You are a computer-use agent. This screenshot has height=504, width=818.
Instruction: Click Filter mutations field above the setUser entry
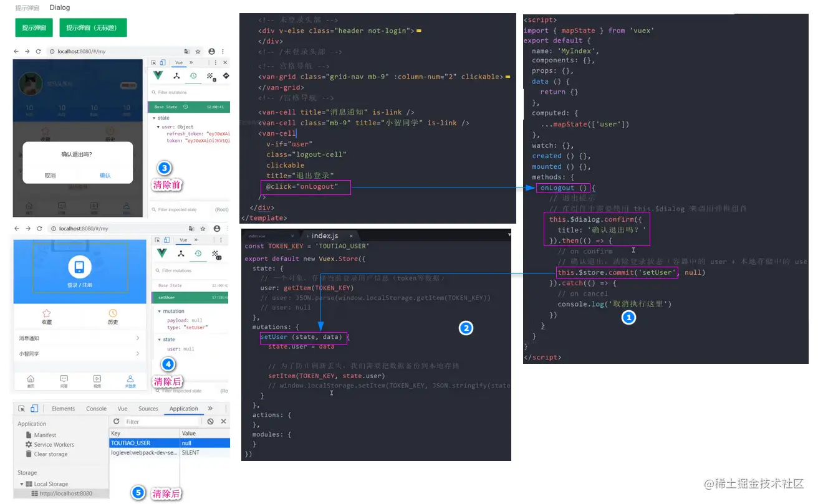(x=190, y=270)
